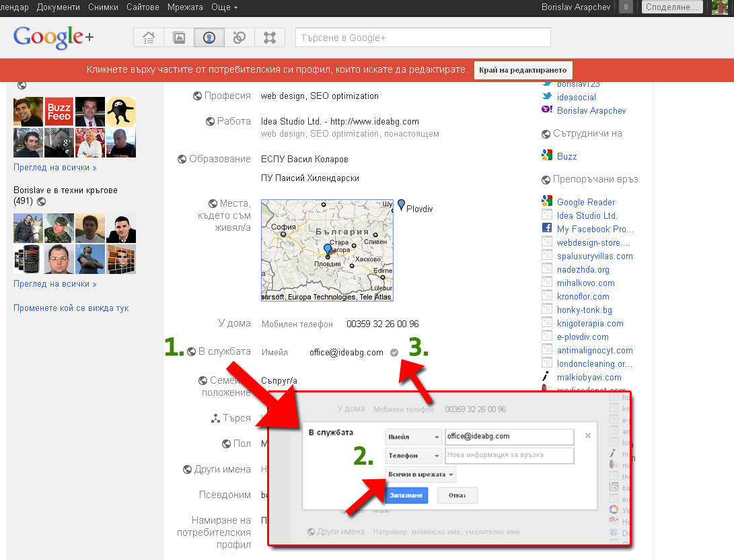Click Отказ button in dialog
This screenshot has width=734, height=560.
pyautogui.click(x=457, y=495)
